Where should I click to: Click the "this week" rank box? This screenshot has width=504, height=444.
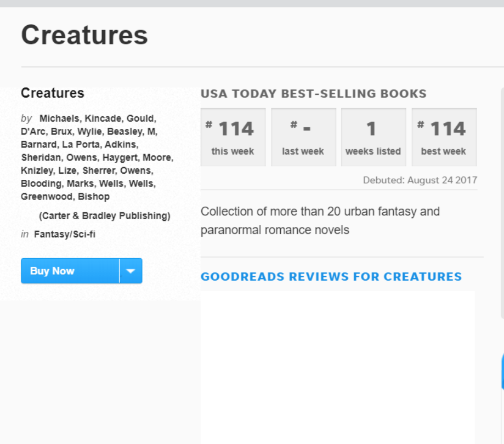coord(233,137)
